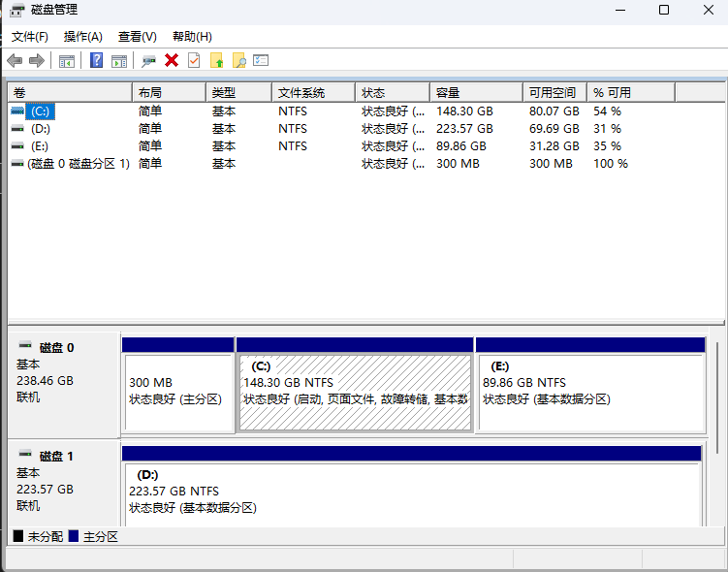This screenshot has width=728, height=572.
Task: Maximize the Disk Management window
Action: point(664,10)
